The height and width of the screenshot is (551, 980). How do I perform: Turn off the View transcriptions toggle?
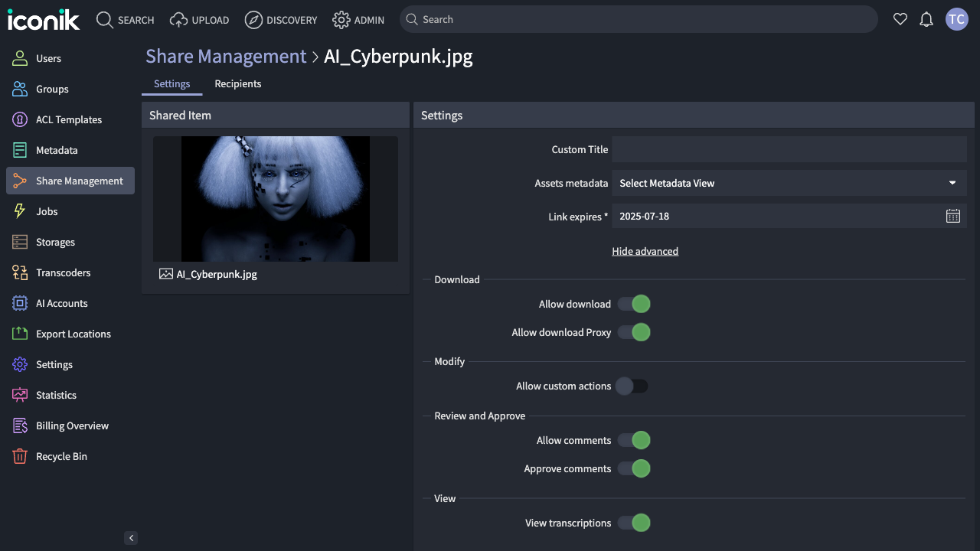click(634, 523)
